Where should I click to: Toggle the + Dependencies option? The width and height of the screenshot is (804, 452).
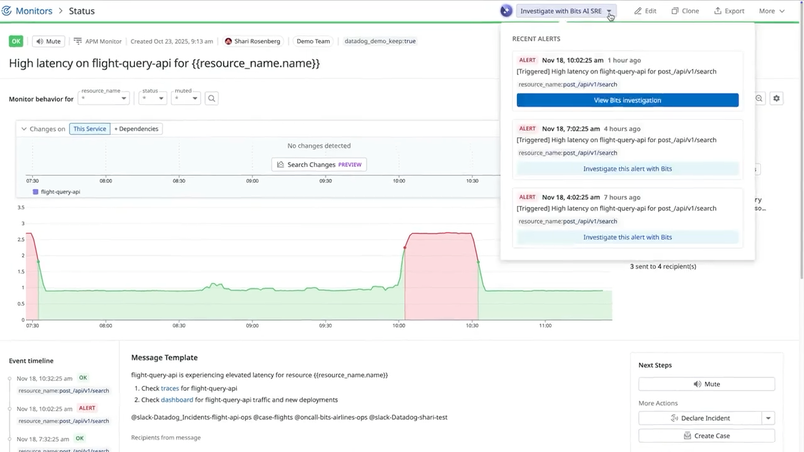point(136,129)
